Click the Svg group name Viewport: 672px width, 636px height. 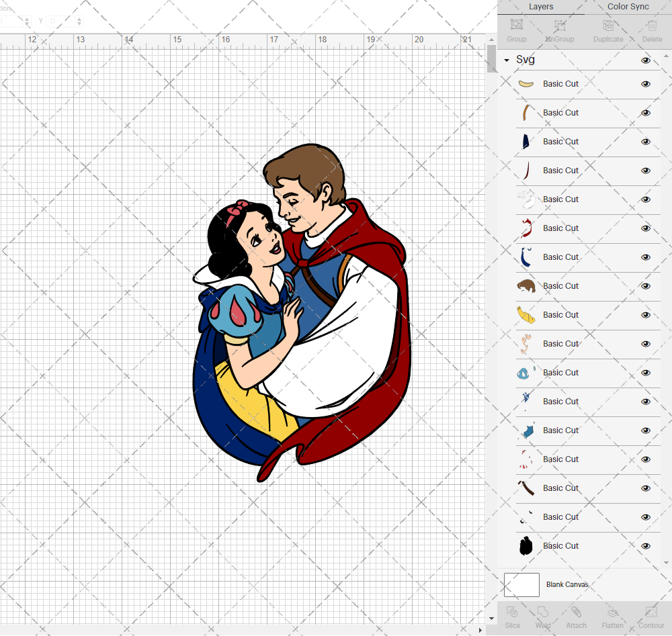(x=526, y=60)
